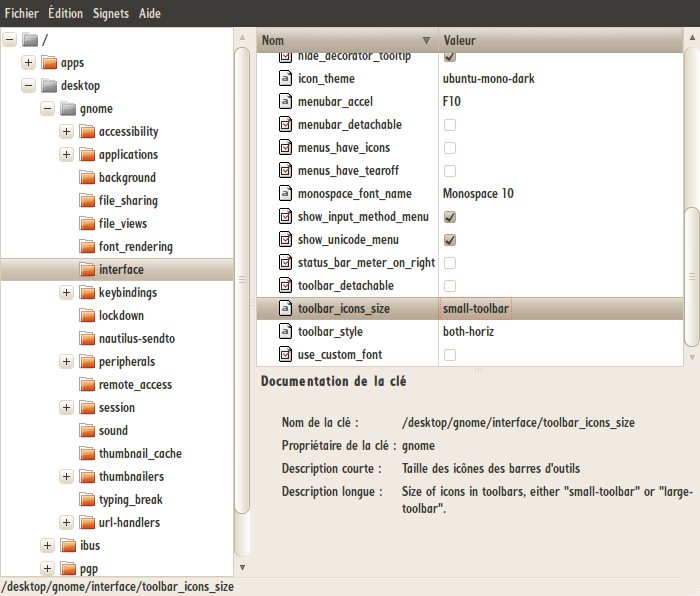Click the thumbnail_cache folder icon
The height and width of the screenshot is (596, 700).
point(87,453)
